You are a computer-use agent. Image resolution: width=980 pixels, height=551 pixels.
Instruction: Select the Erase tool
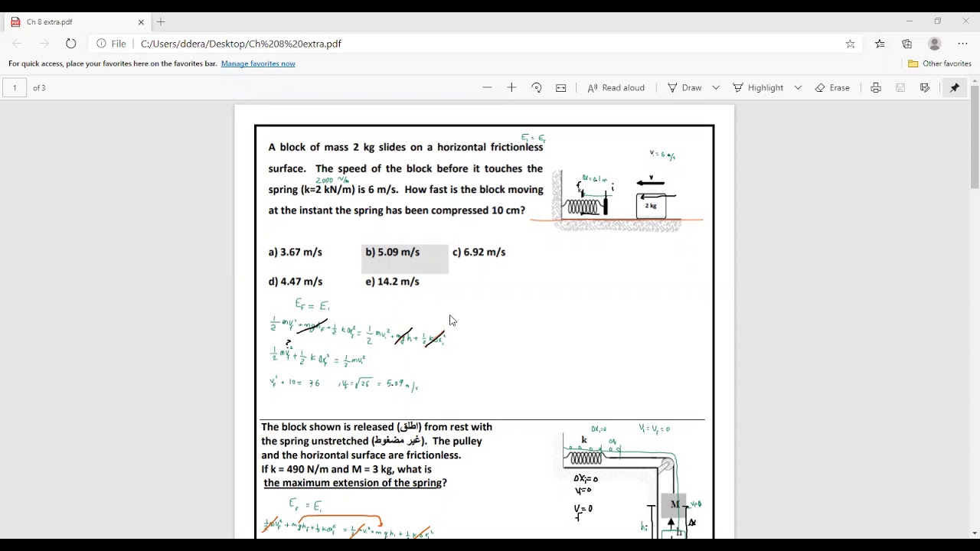coord(832,88)
